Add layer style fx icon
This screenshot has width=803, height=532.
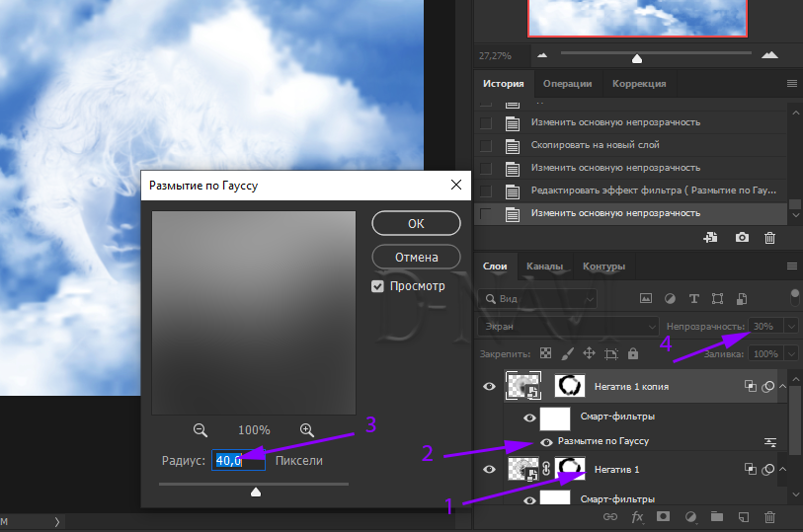pos(637,516)
